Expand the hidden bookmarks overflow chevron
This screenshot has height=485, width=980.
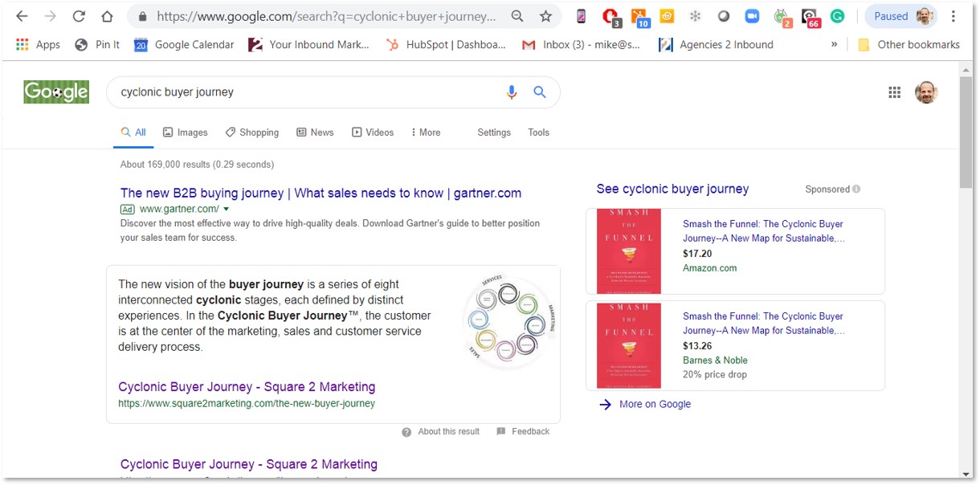pyautogui.click(x=834, y=45)
